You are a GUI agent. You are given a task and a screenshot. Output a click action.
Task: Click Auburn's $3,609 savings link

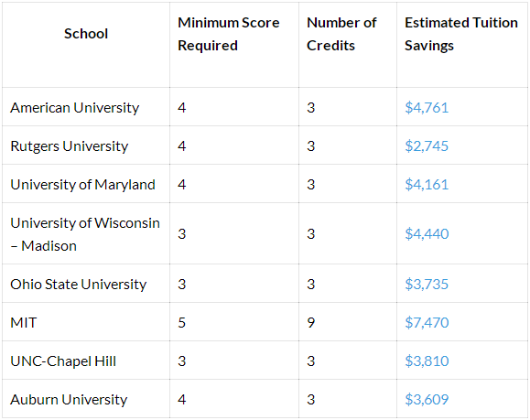(x=427, y=399)
